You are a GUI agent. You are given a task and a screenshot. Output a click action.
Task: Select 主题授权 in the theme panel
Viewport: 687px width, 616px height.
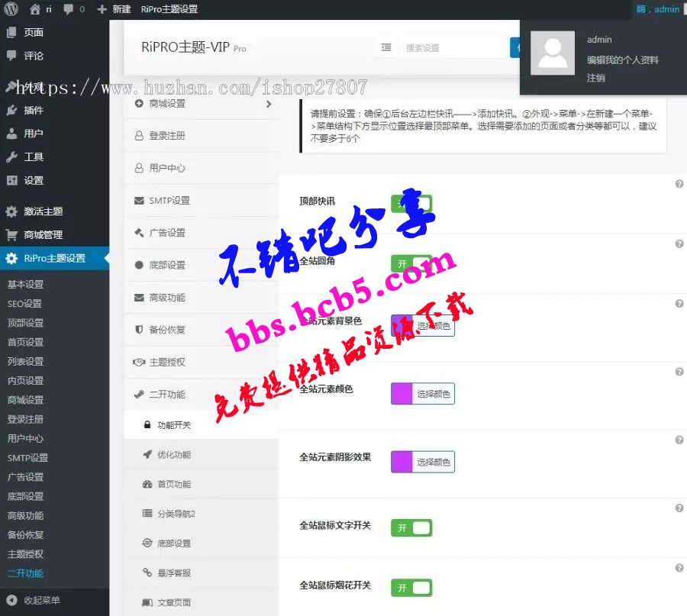(x=201, y=363)
